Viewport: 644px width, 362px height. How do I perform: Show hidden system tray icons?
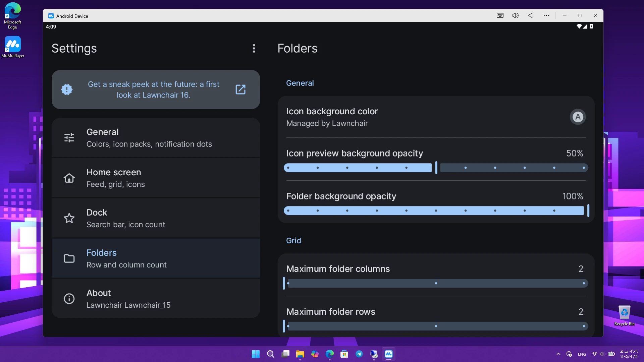tap(558, 354)
